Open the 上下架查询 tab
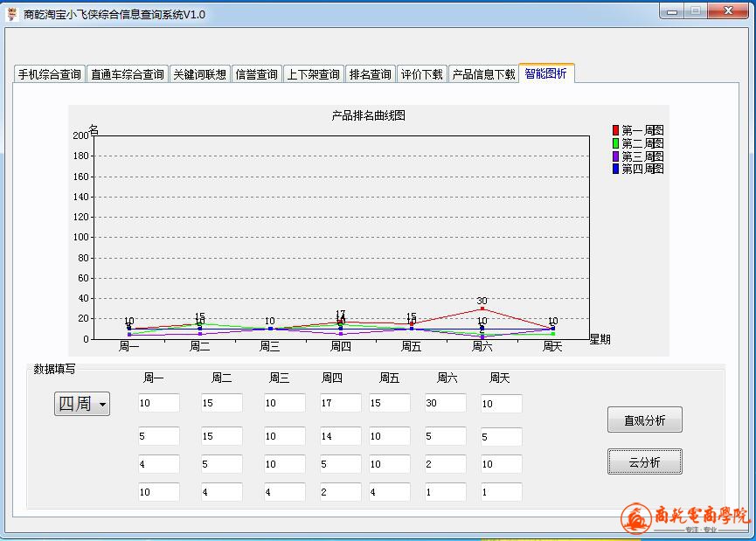This screenshot has width=756, height=541. point(313,74)
